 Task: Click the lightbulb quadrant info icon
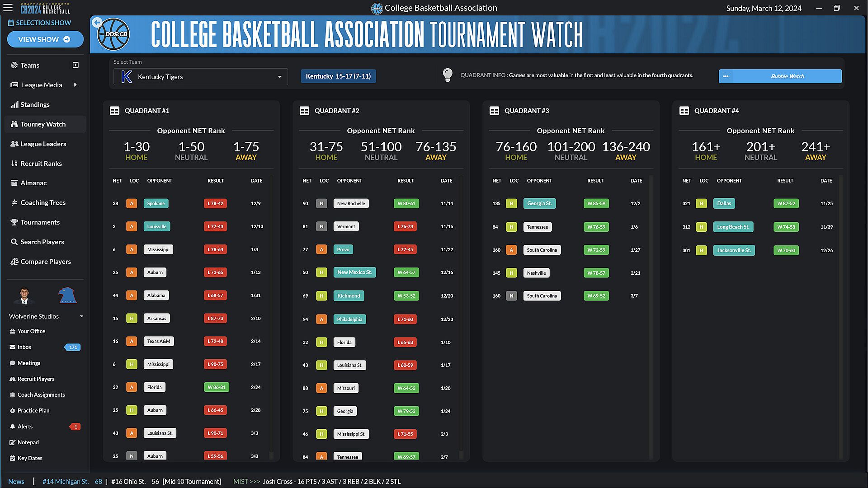447,75
